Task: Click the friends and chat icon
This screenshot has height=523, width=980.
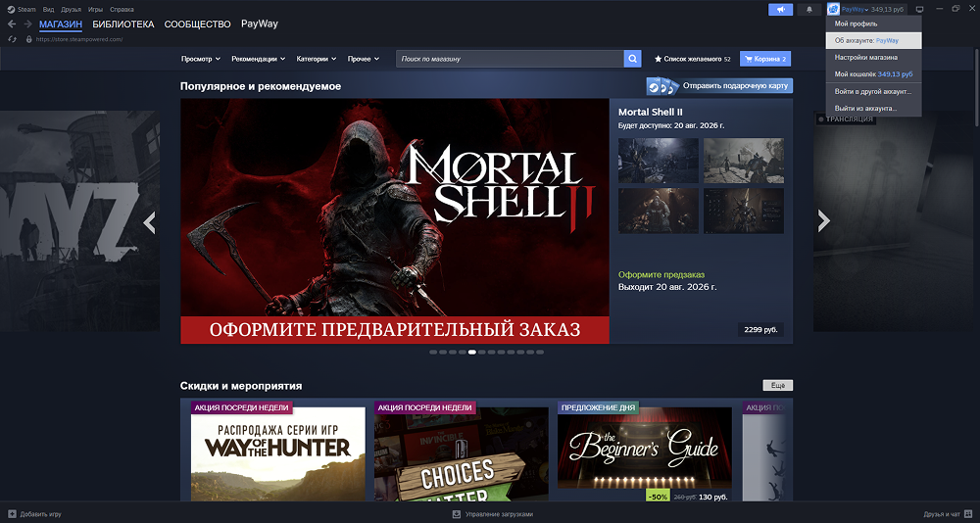Action: tap(968, 514)
